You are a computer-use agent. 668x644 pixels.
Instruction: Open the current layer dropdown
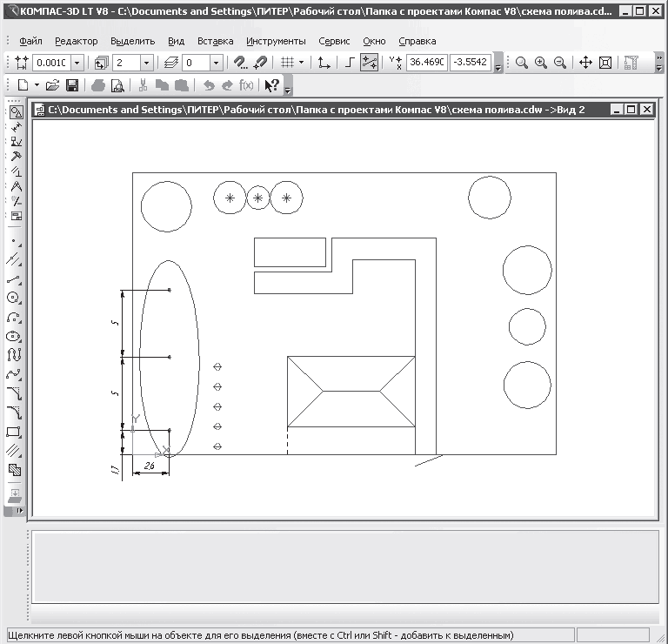click(x=216, y=63)
